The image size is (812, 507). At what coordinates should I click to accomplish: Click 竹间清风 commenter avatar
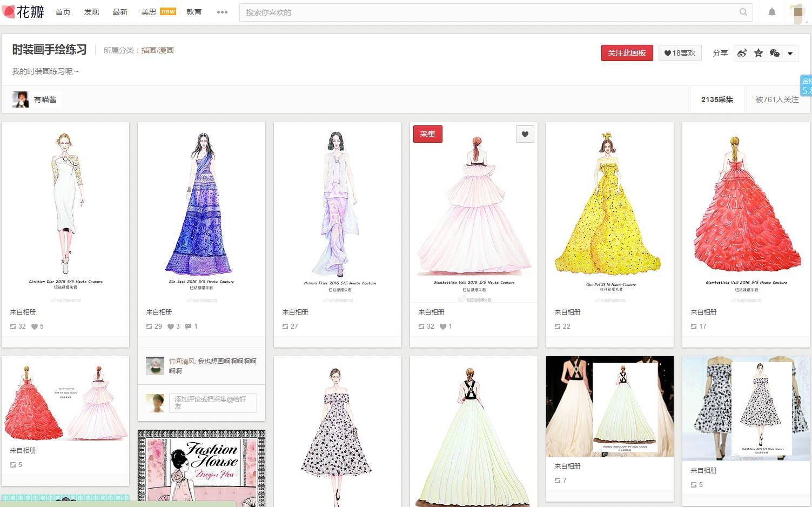155,366
